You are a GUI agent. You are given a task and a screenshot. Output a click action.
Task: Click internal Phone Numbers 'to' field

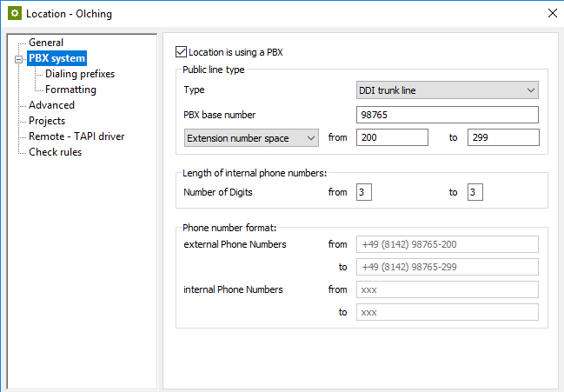coord(448,312)
